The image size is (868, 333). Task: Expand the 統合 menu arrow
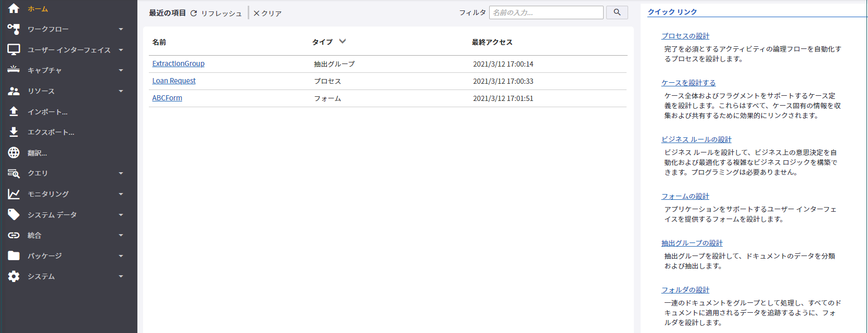[x=121, y=235]
